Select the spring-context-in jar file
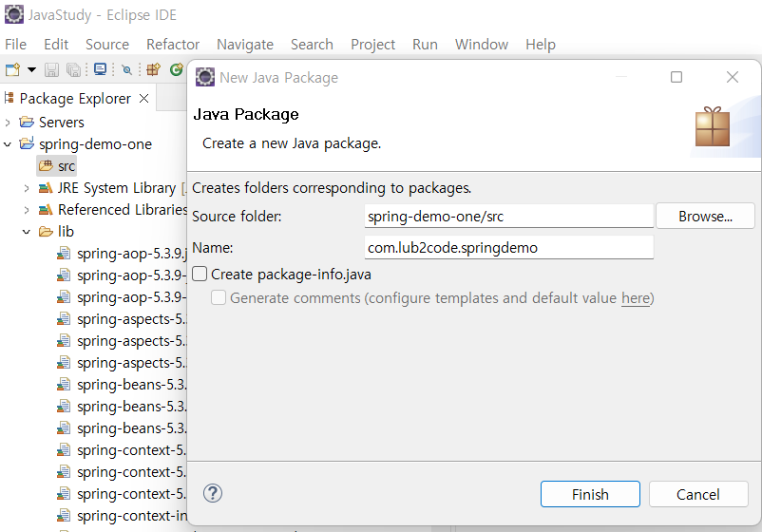This screenshot has width=762, height=532. [122, 516]
